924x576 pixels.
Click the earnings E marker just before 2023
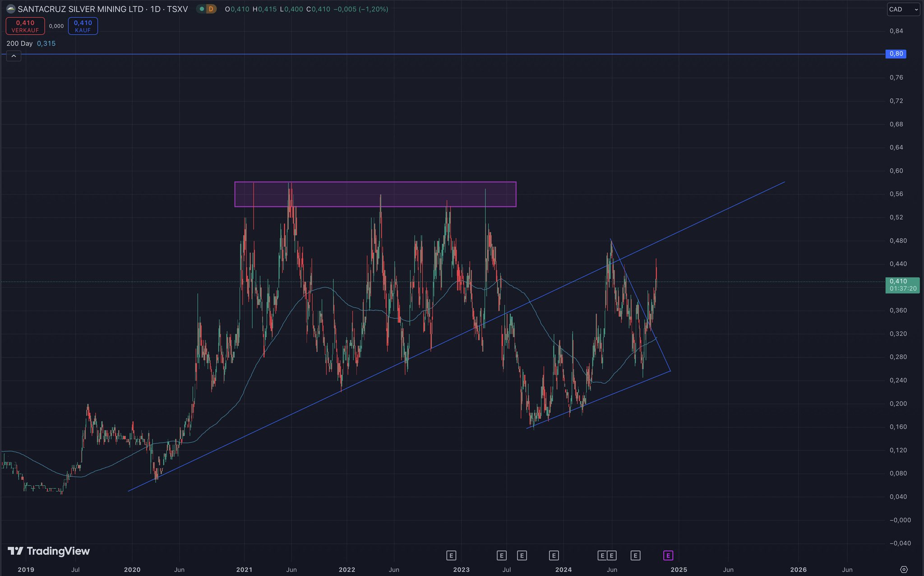pos(451,556)
